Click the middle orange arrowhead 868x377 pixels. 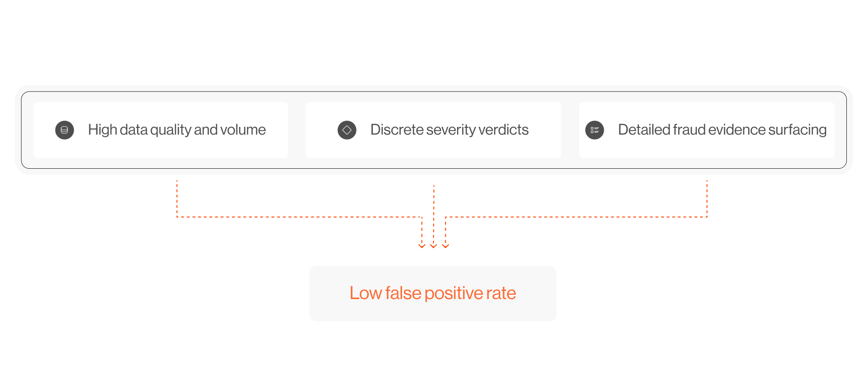(x=434, y=245)
